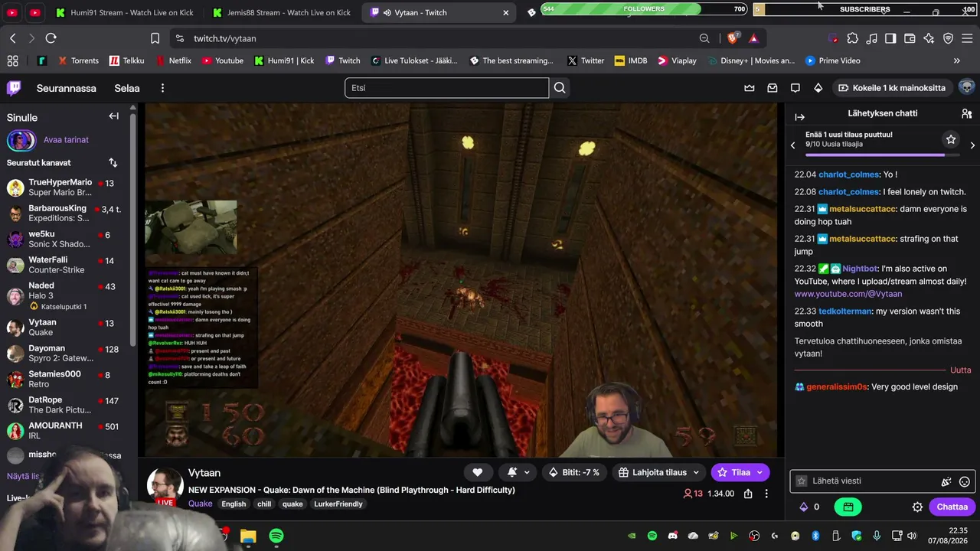This screenshot has width=980, height=551.
Task: Show more bookmarks chevron
Action: 956,60
